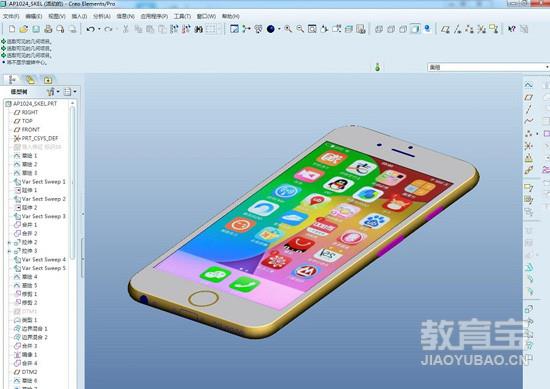Image resolution: width=550 pixels, height=389 pixels.
Task: Save the model using the disk icon
Action: 36,29
